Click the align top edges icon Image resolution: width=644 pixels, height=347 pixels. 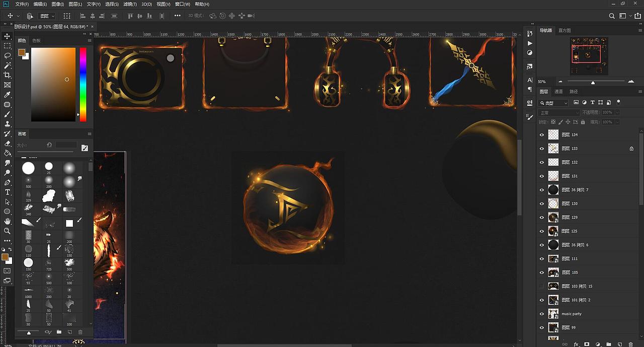[130, 16]
